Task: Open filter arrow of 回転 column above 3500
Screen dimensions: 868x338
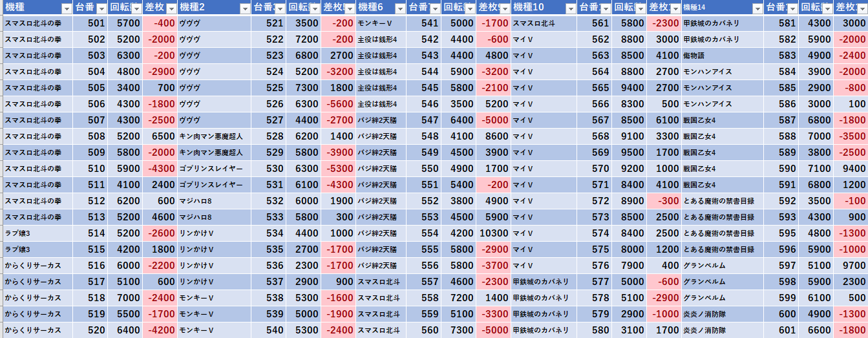Action: (313, 8)
